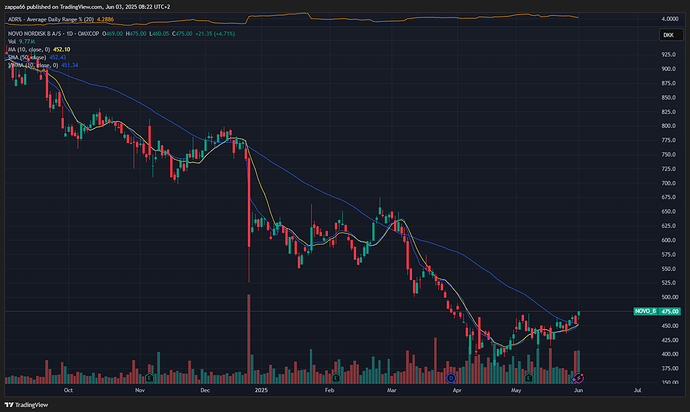
Task: Click the latest green candle at 475
Action: pyautogui.click(x=579, y=314)
